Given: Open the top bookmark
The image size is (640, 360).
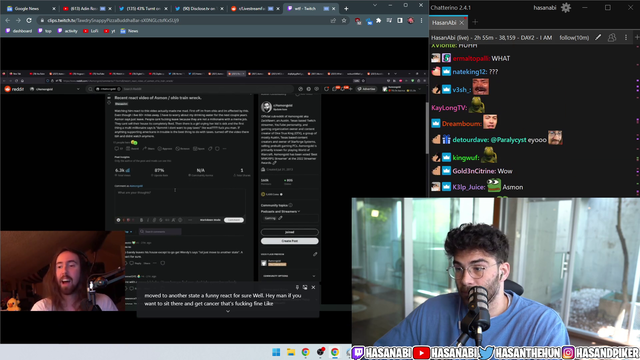Looking at the screenshot, I should [x=45, y=31].
